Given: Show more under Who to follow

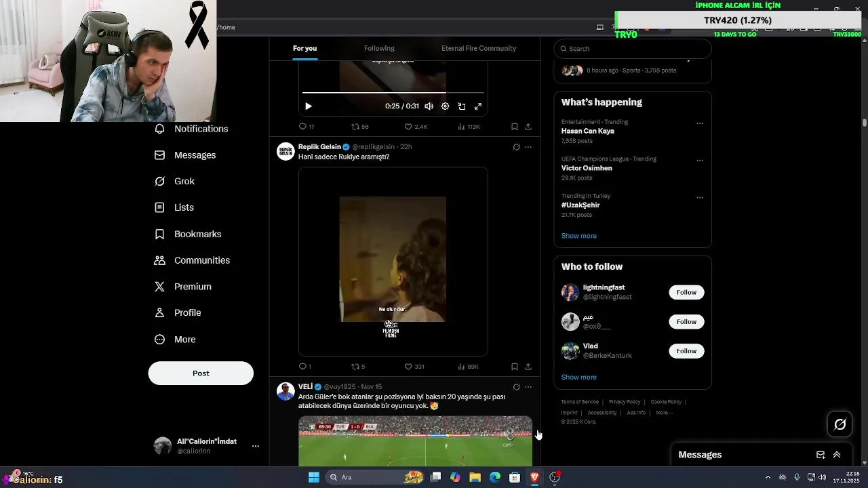Looking at the screenshot, I should pos(579,378).
